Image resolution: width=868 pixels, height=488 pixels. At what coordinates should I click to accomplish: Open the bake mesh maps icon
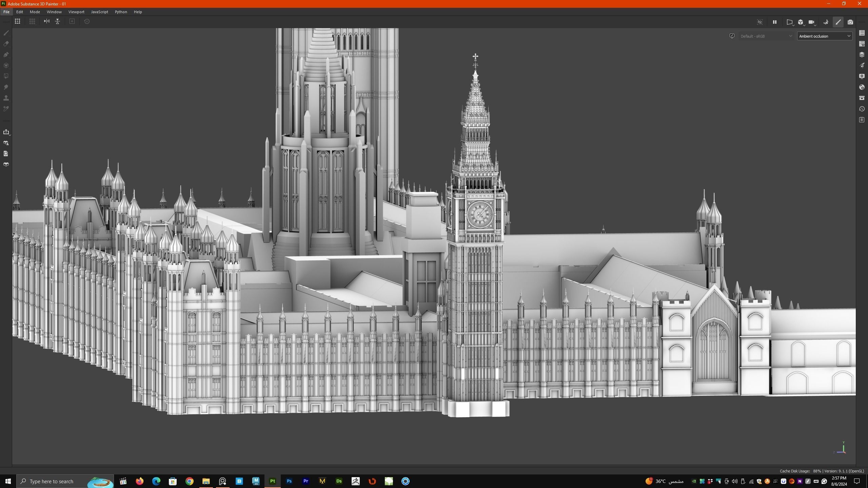point(6,164)
